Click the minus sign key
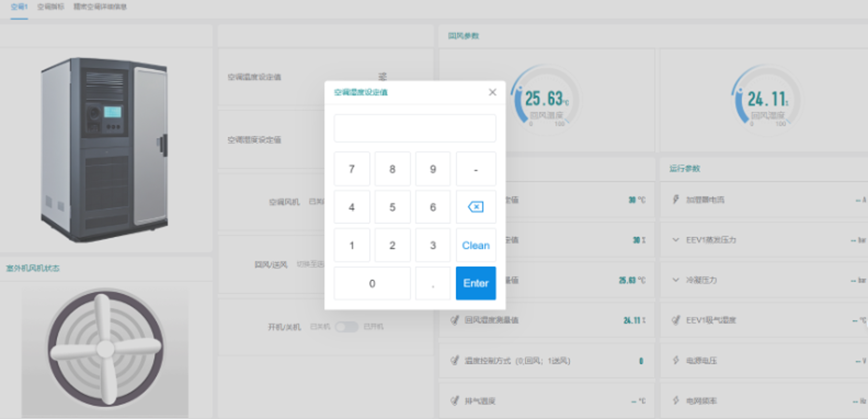The width and height of the screenshot is (868, 419). tap(476, 169)
